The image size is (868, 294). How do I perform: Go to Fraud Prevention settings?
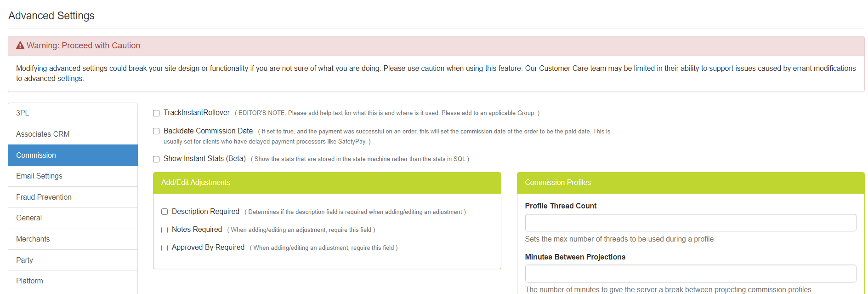click(x=73, y=197)
